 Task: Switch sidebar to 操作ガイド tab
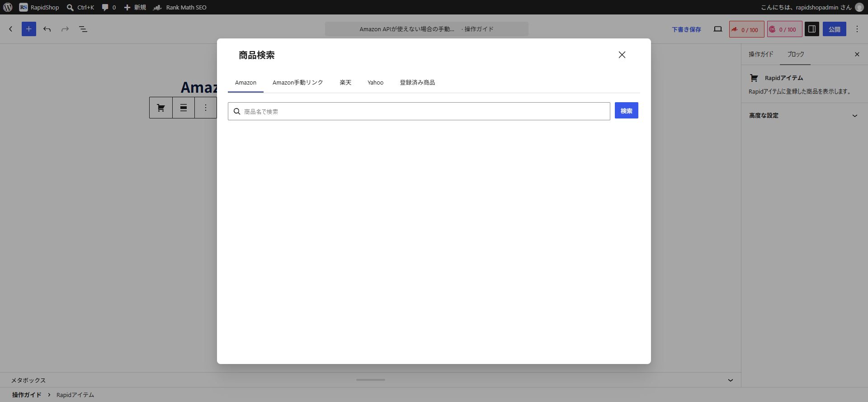click(761, 54)
